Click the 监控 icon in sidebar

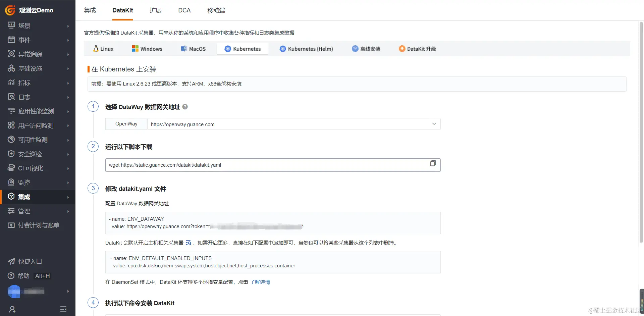coord(11,182)
